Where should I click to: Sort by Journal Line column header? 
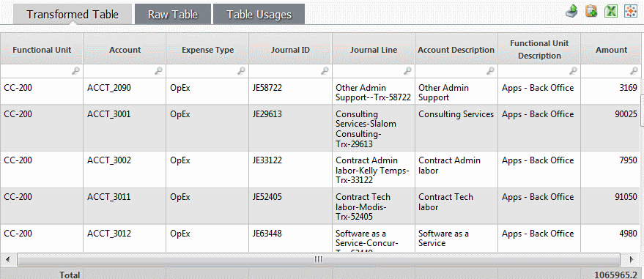[x=374, y=50]
